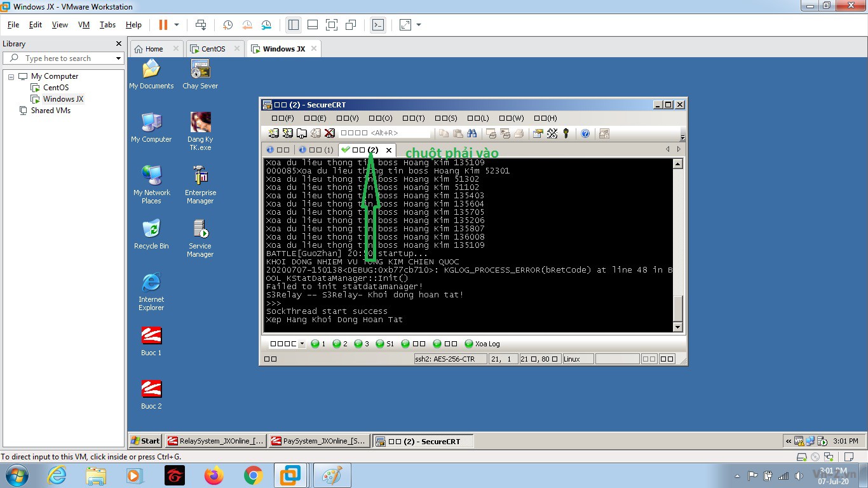
Task: Click the public key agent key icon
Action: [566, 133]
